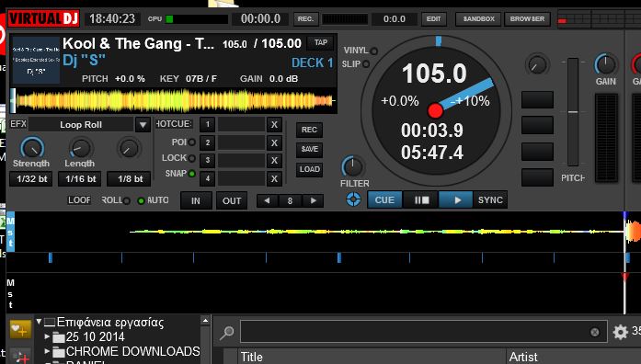Image resolution: width=641 pixels, height=364 pixels.
Task: Toggle the VINYL mode indicator
Action: coord(373,51)
